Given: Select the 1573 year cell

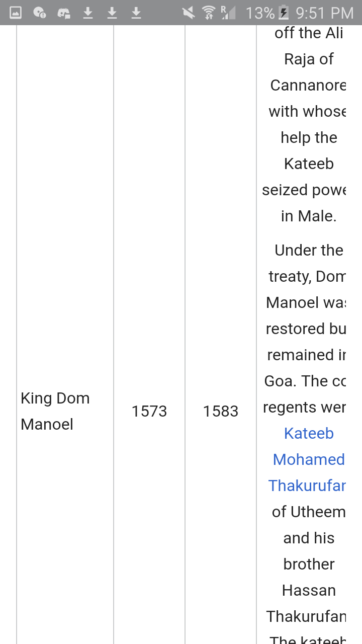Looking at the screenshot, I should click(x=149, y=411).
